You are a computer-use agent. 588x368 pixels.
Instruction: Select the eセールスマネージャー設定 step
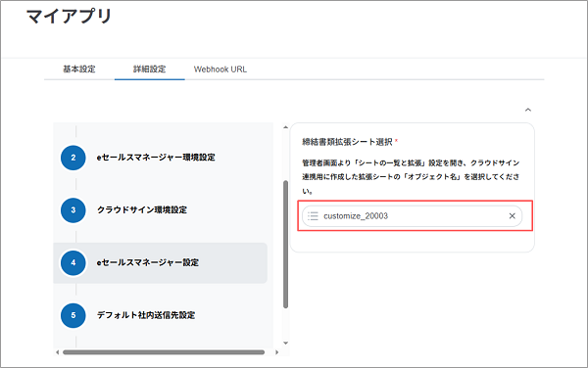point(161,263)
